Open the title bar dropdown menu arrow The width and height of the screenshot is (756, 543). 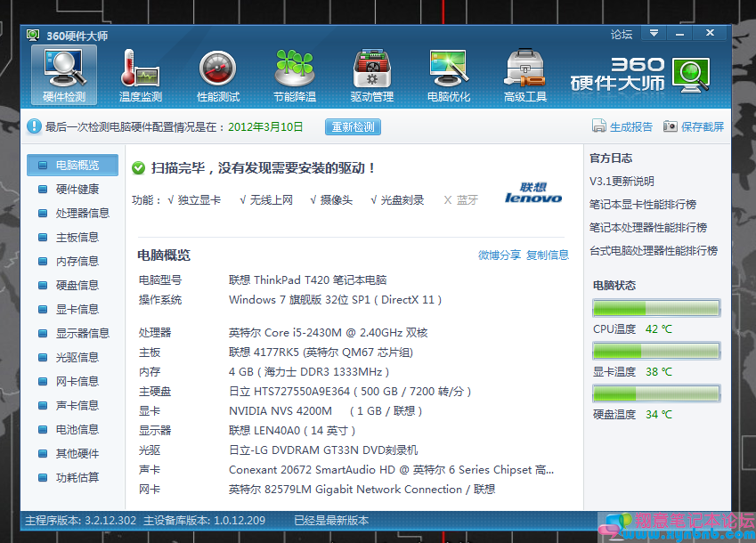pos(654,33)
